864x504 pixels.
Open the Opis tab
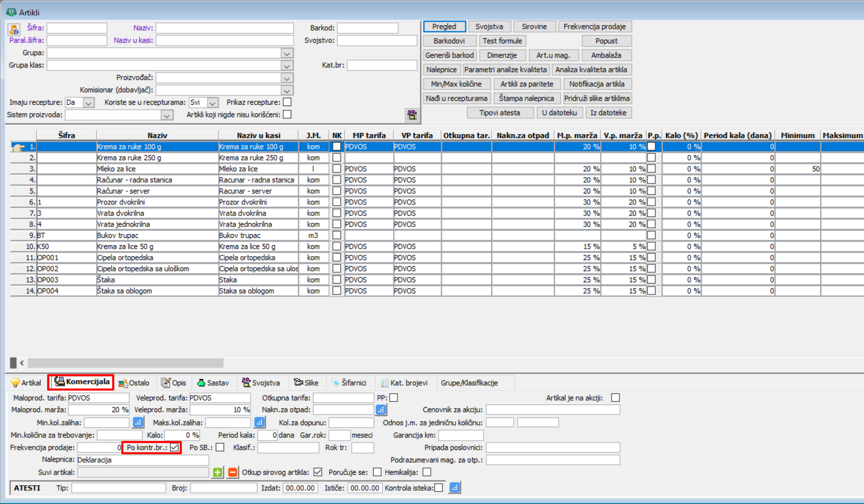(173, 383)
